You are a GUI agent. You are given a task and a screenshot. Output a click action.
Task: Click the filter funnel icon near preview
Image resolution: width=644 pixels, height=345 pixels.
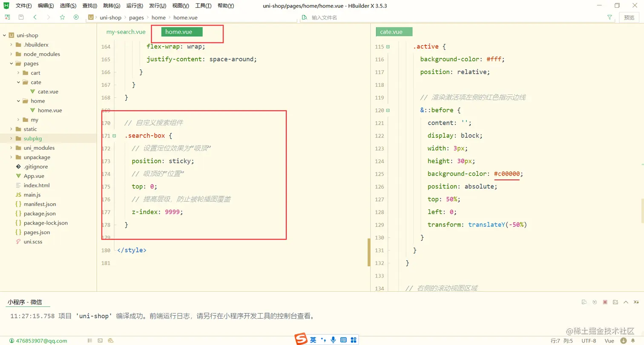pyautogui.click(x=609, y=17)
